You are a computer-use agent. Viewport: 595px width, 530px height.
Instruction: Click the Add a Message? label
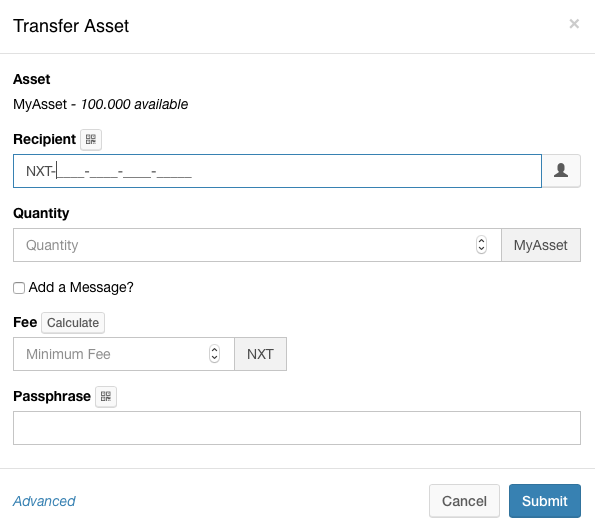pyautogui.click(x=81, y=288)
